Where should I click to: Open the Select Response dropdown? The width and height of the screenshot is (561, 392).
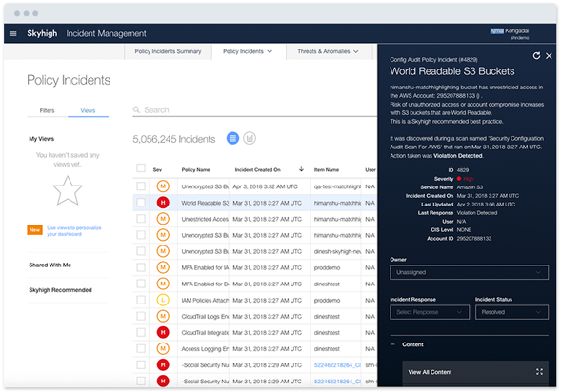tap(430, 312)
